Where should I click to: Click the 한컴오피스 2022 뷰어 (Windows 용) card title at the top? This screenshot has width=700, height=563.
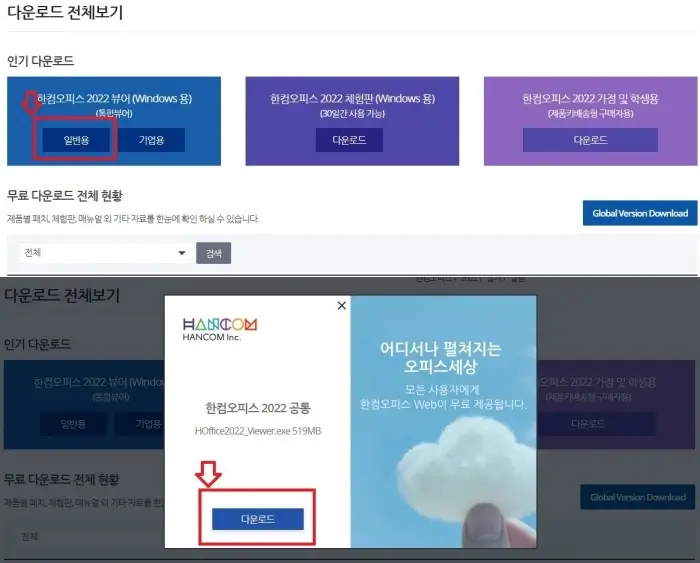[x=114, y=98]
